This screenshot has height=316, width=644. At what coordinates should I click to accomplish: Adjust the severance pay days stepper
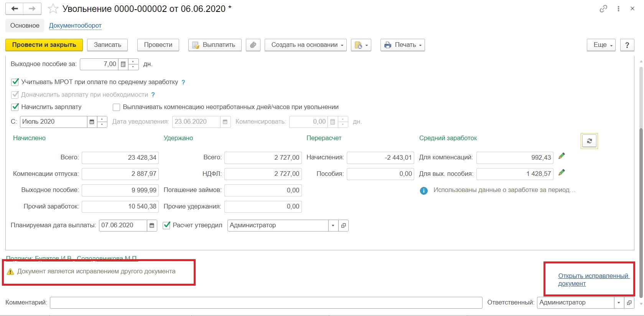133,64
